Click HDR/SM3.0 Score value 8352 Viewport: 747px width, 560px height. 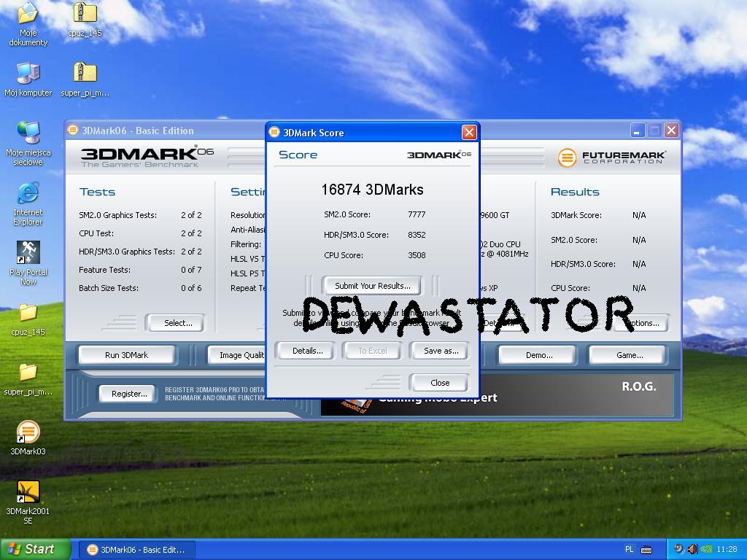(417, 236)
